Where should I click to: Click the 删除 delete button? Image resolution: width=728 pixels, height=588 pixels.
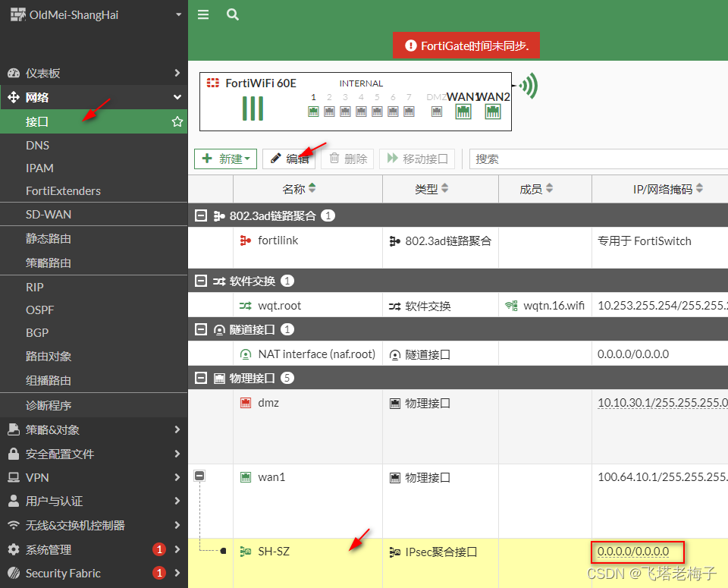coord(348,159)
